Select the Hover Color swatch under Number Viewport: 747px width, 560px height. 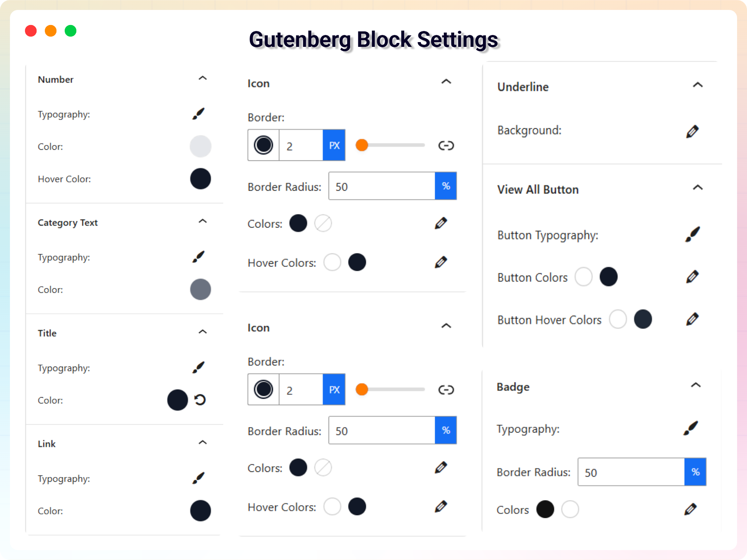tap(200, 179)
